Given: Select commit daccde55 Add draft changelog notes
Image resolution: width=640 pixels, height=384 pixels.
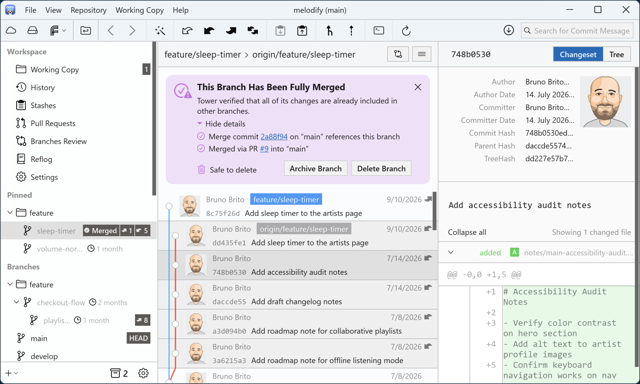Looking at the screenshot, I should (x=297, y=294).
